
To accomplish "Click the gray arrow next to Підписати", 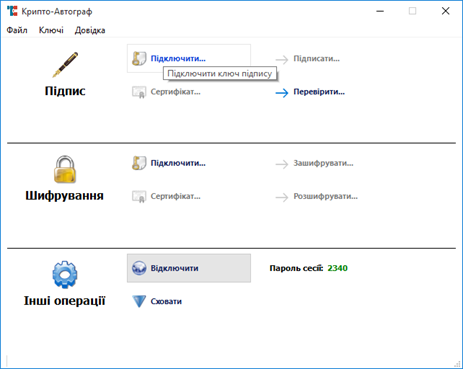I will (x=282, y=60).
